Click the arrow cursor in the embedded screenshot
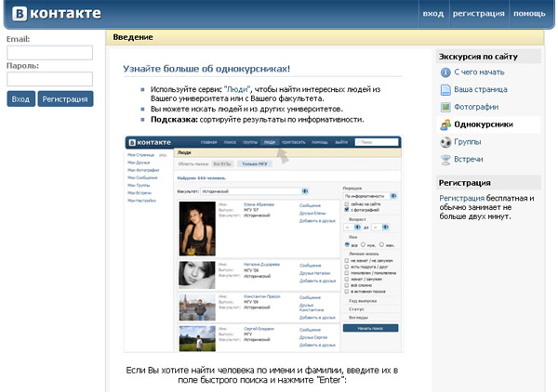The height and width of the screenshot is (392, 558). 283,156
